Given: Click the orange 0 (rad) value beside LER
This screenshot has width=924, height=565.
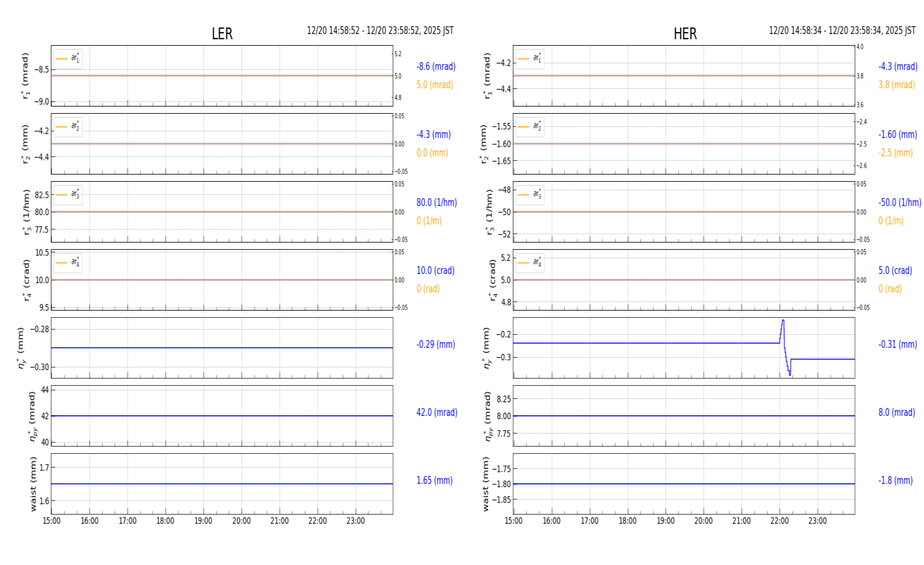Looking at the screenshot, I should 428,289.
